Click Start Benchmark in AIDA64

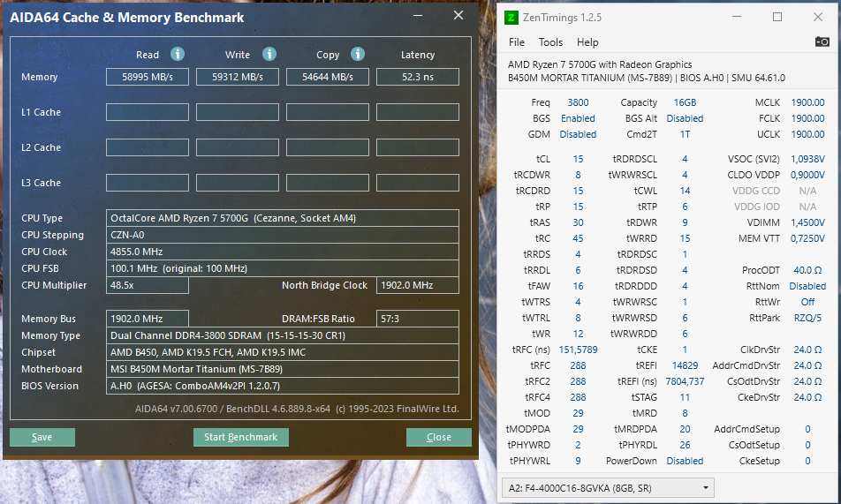[241, 437]
